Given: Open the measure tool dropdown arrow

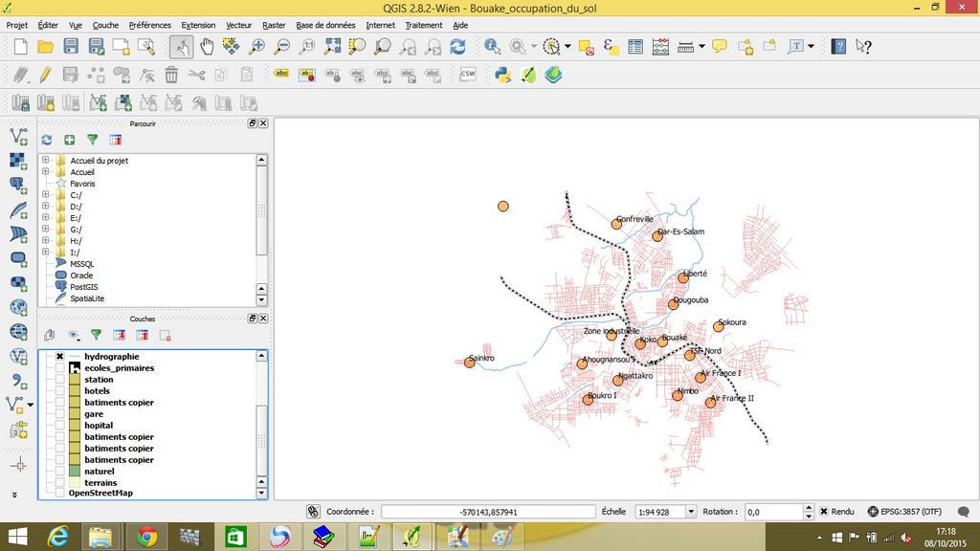Looking at the screenshot, I should coord(702,47).
